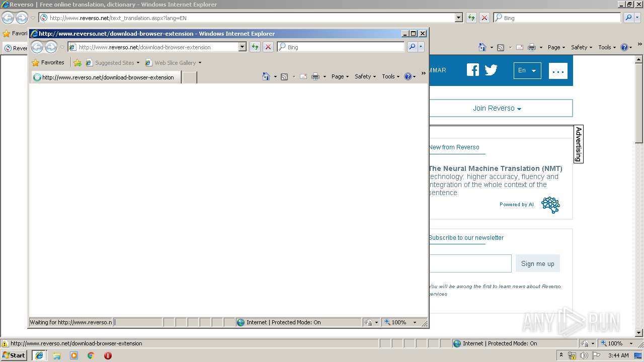Click Print icon in front window toolbar

pyautogui.click(x=315, y=76)
